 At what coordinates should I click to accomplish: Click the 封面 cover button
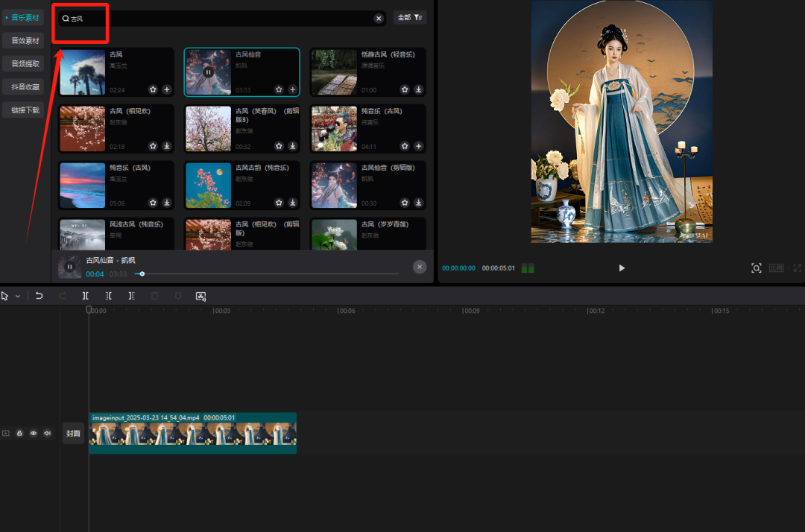tap(73, 433)
